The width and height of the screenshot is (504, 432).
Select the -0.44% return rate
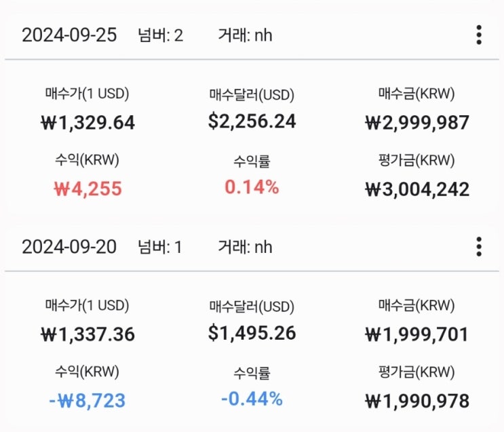(x=252, y=399)
